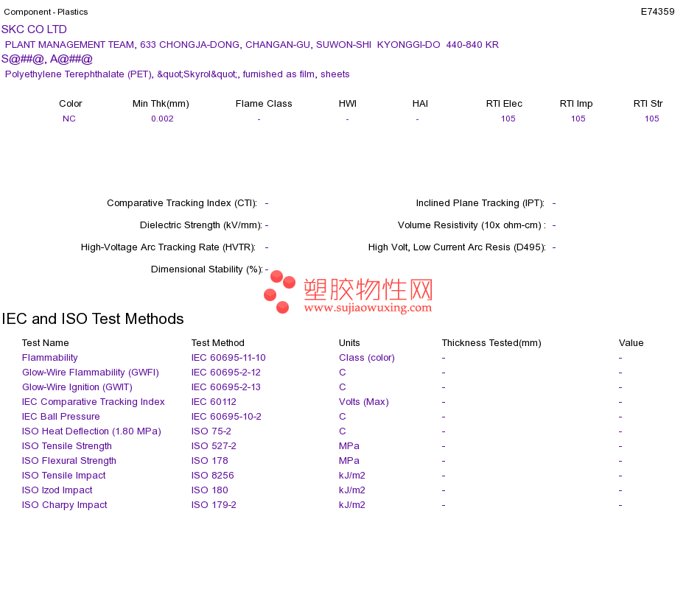Viewport: 700px width, 589px height.
Task: Open the ISO Charpy Impact entry
Action: point(65,505)
